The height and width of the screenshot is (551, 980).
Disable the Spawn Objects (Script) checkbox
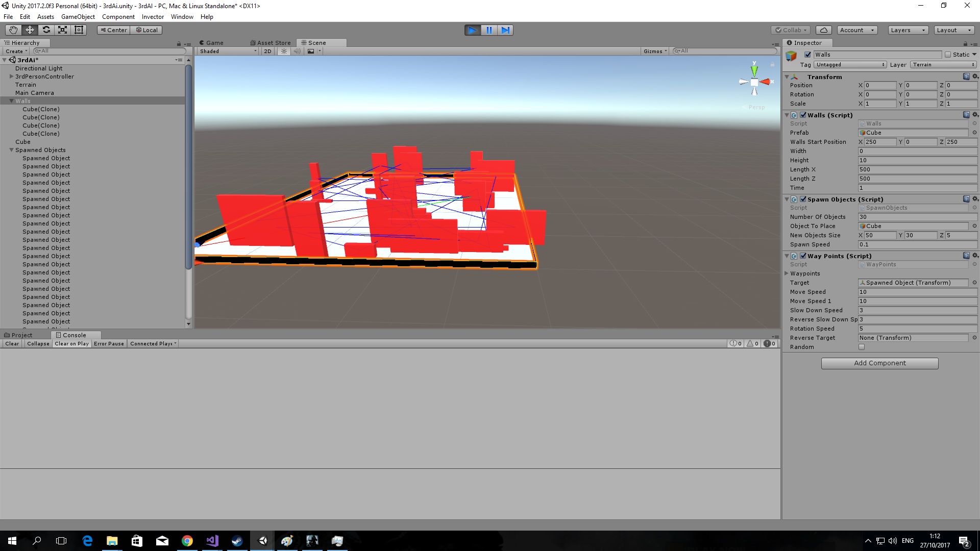tap(803, 199)
